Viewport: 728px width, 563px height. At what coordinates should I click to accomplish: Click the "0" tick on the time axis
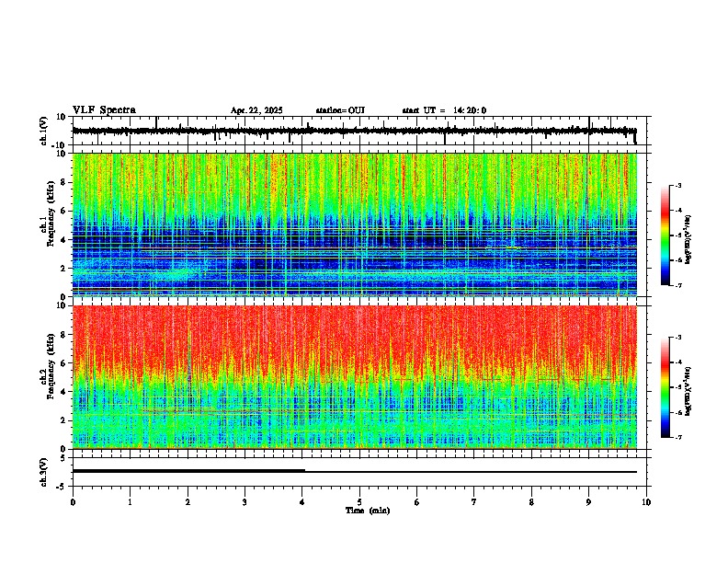73,502
